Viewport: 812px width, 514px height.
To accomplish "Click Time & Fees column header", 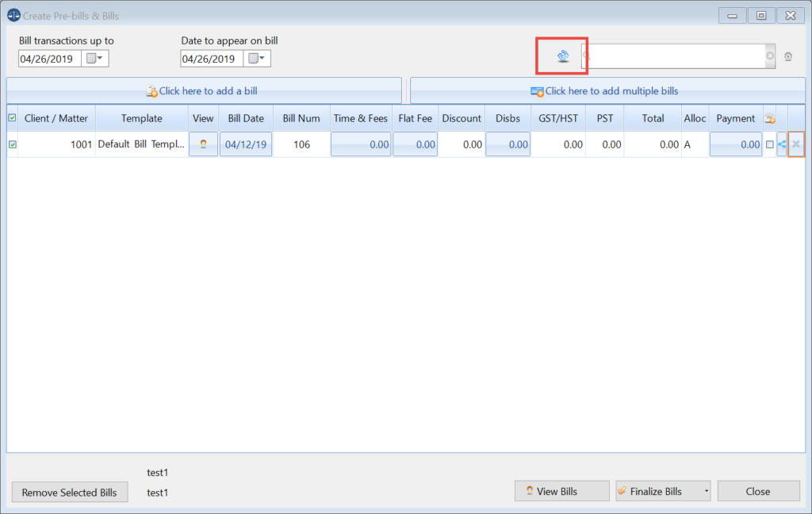I will [361, 118].
